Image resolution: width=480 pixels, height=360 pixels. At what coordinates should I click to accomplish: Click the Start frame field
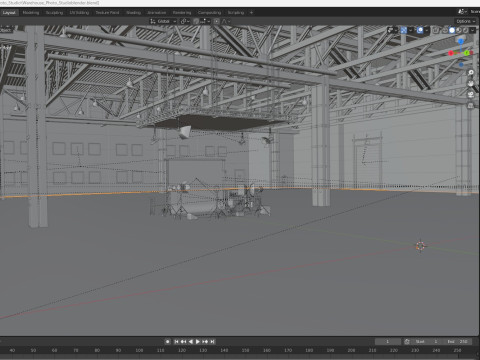[x=427, y=342]
